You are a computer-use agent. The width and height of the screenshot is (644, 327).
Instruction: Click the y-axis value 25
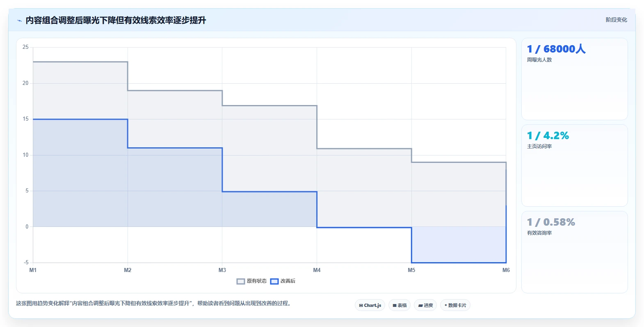25,47
